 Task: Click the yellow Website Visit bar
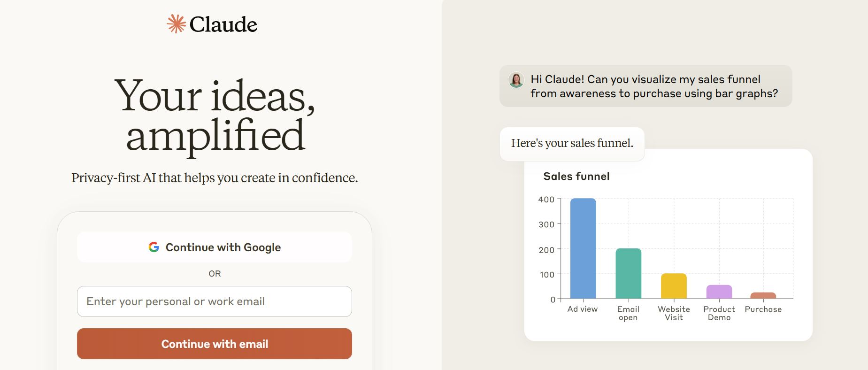tap(674, 286)
